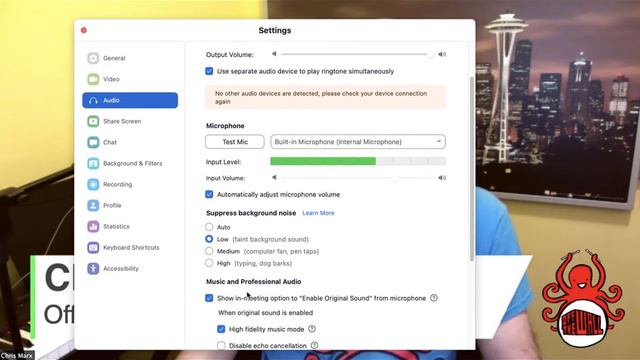This screenshot has height=360, width=640.
Task: Click the low speaker icon beside Input Volume
Action: 274,178
